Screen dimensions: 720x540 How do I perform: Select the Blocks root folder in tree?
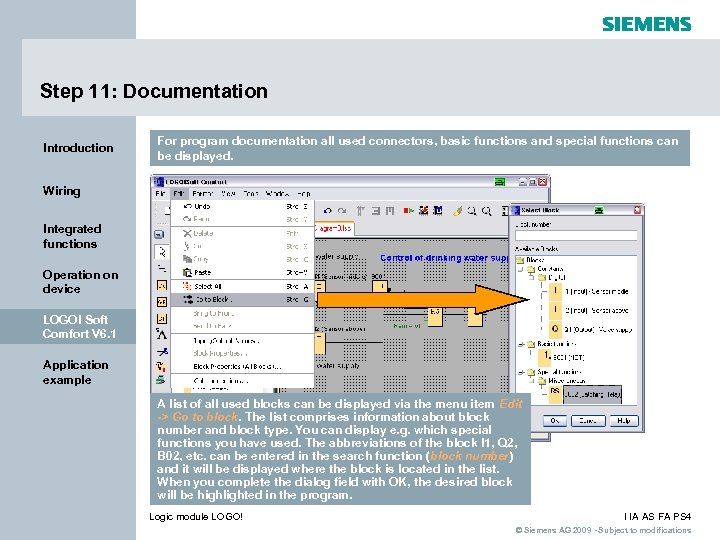[x=530, y=260]
